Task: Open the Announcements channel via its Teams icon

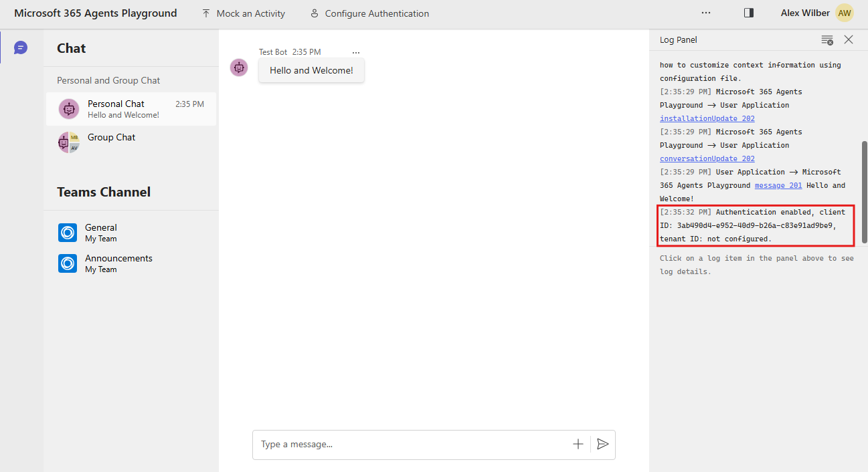Action: point(68,263)
